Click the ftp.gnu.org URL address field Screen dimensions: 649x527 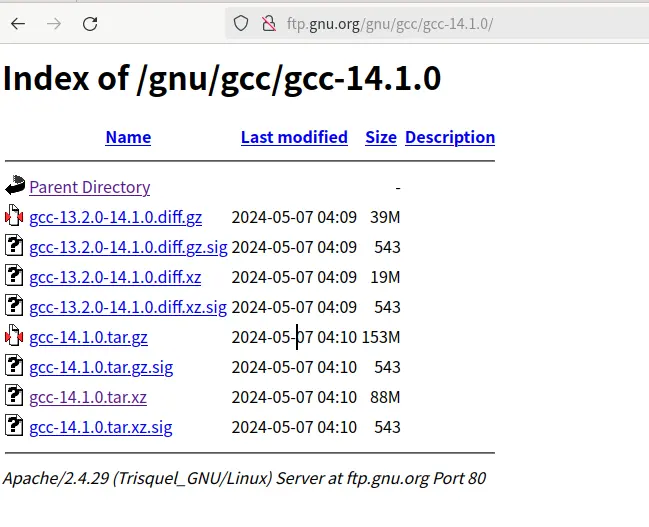click(x=439, y=24)
